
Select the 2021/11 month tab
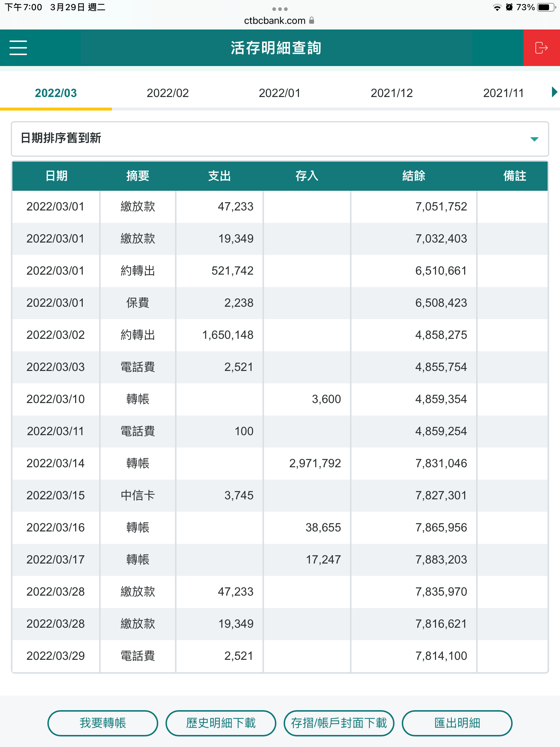point(503,93)
